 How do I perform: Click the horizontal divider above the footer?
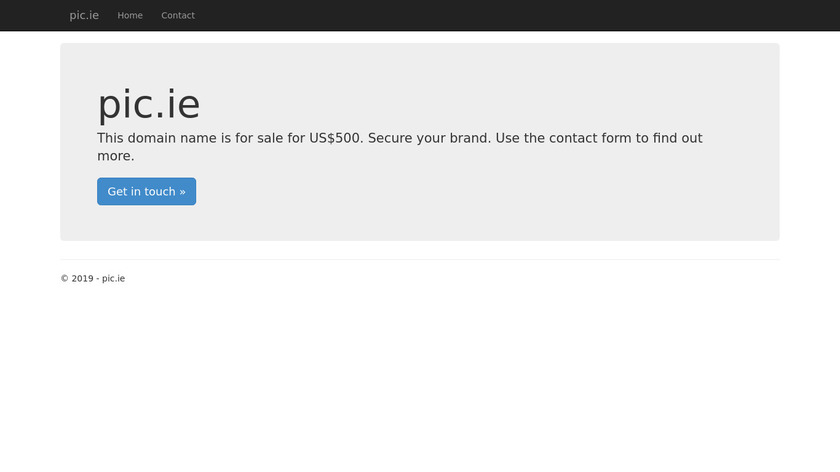(420, 259)
